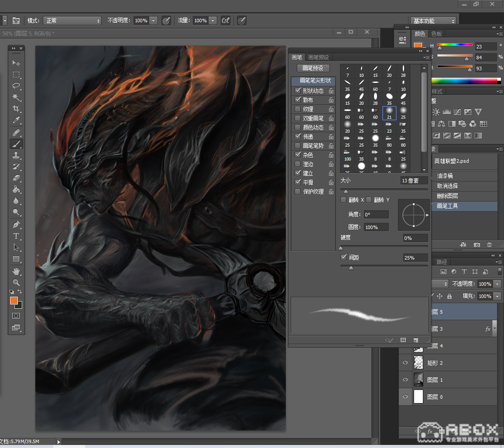
Task: Hide the 矩形 2 layer
Action: coord(405,363)
